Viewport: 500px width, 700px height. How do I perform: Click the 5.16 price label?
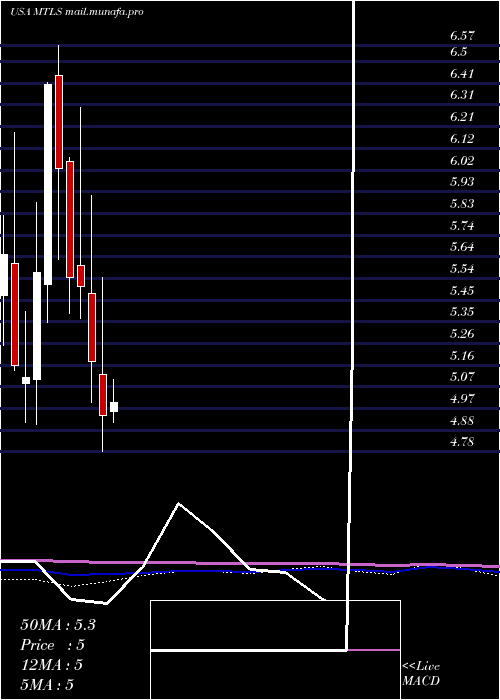point(462,356)
